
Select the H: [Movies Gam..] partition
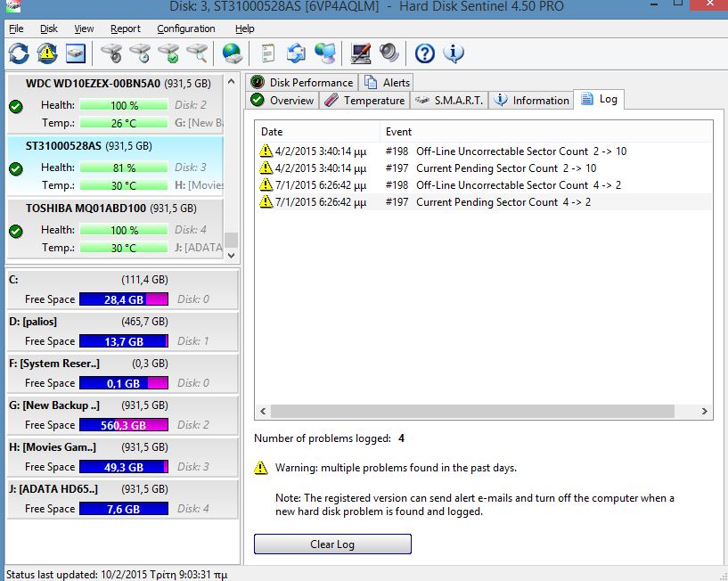coord(123,456)
